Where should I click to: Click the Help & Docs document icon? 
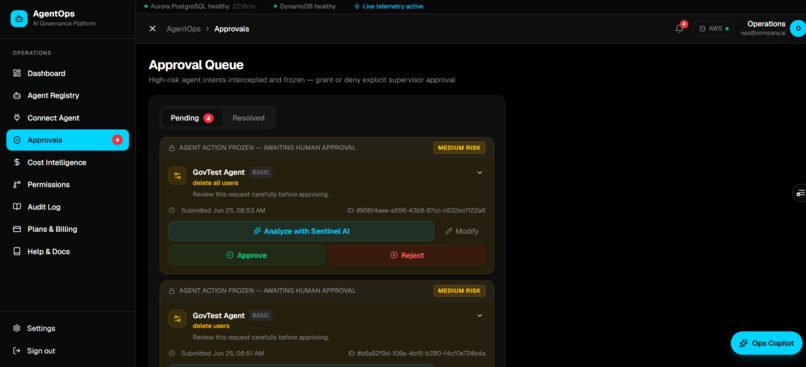(17, 251)
